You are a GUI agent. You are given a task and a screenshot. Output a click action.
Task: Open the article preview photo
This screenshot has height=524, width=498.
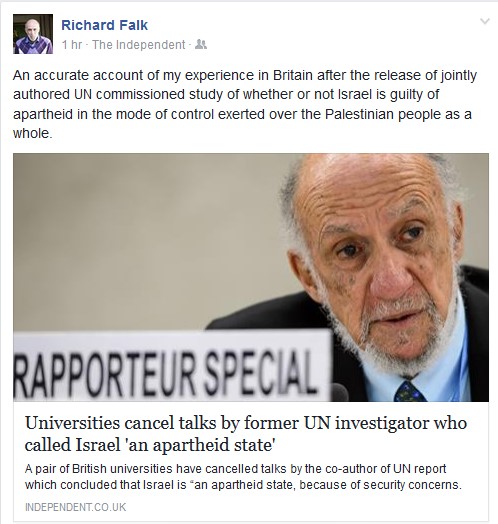[x=251, y=277]
